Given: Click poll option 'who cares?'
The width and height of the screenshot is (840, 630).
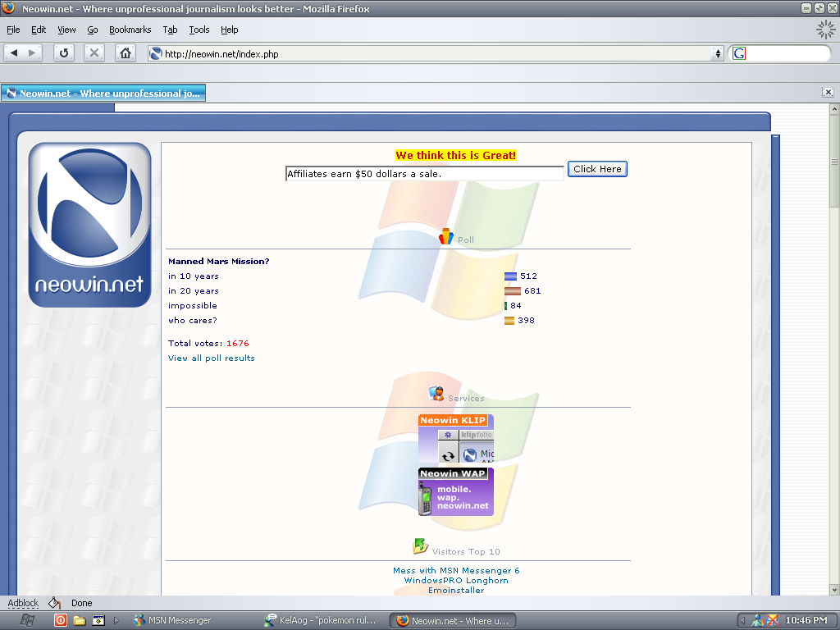Looking at the screenshot, I should click(x=192, y=321).
